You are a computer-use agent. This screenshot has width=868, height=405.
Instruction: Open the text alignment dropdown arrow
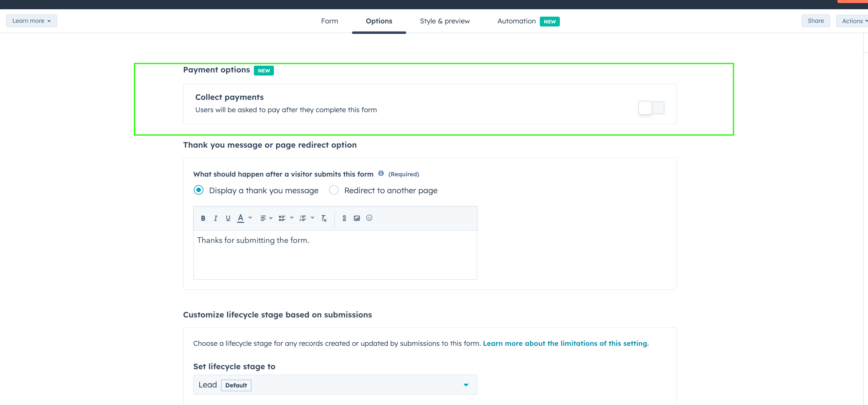click(x=271, y=218)
